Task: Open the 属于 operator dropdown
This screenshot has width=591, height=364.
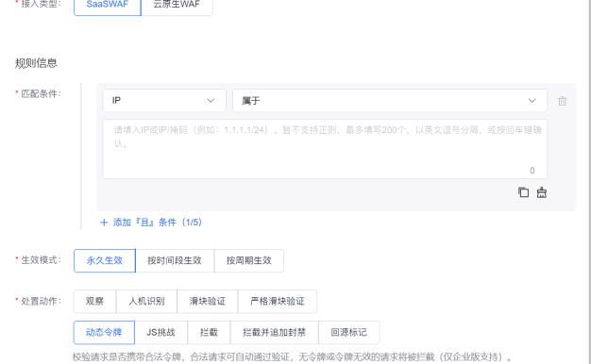Action: click(390, 101)
